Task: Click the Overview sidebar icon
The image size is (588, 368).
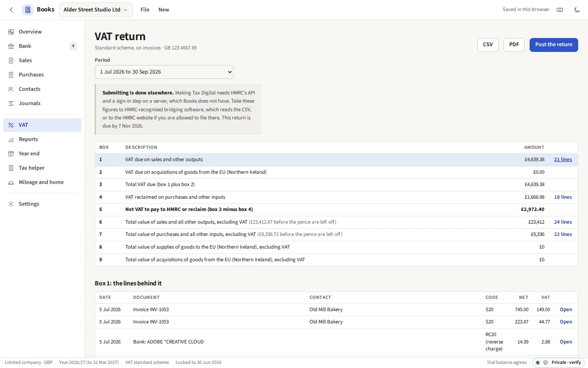Action: [11, 32]
